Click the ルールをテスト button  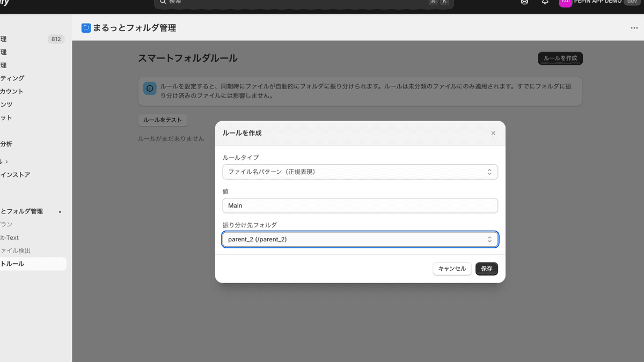[x=163, y=120]
